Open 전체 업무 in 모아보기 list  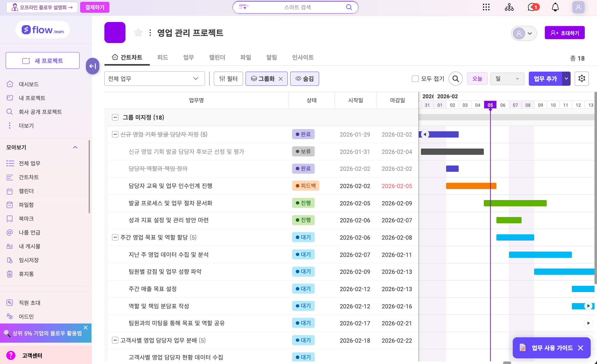29,163
